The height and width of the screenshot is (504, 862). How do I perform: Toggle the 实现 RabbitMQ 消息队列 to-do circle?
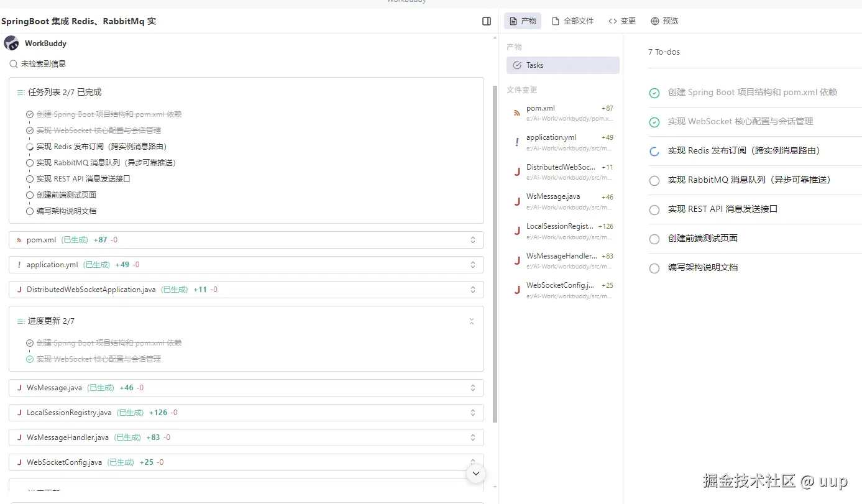click(654, 181)
